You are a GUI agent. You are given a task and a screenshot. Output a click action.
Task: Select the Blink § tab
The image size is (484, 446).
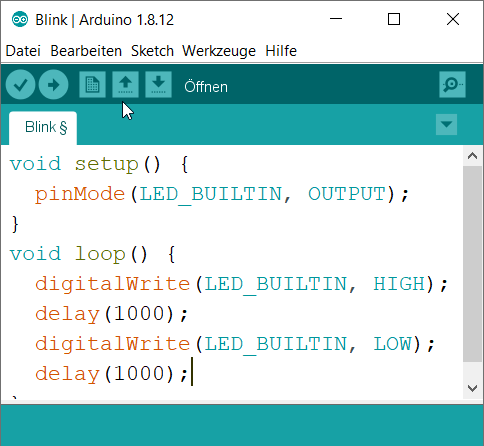(x=43, y=128)
